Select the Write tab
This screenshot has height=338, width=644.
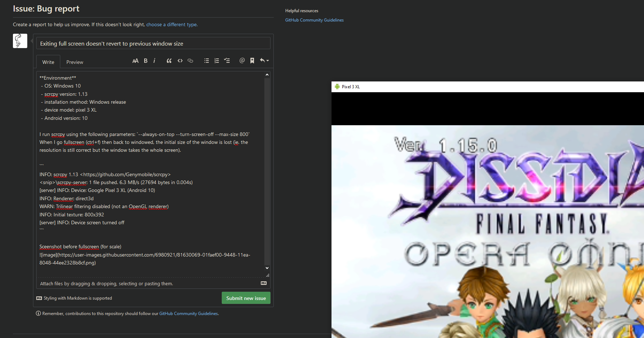(48, 62)
